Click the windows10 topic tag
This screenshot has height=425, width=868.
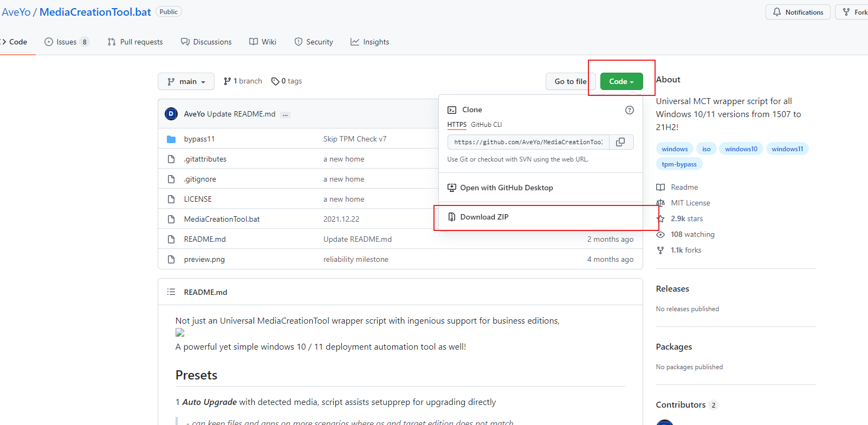741,149
